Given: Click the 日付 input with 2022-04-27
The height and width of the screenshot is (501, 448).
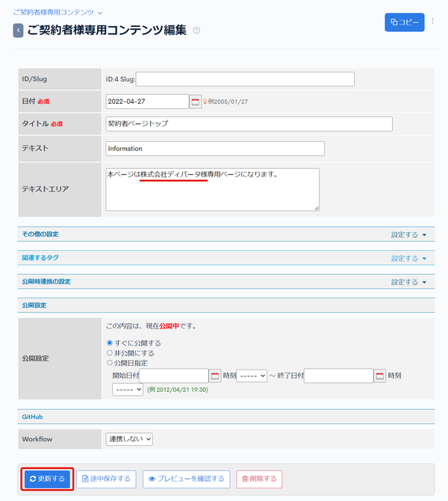Looking at the screenshot, I should coord(147,102).
